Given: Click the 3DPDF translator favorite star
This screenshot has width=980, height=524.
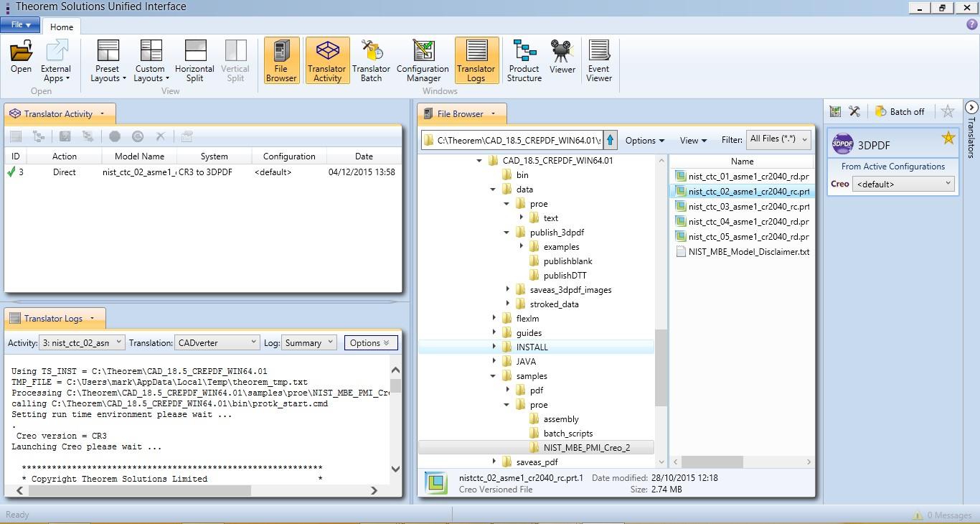Looking at the screenshot, I should (x=948, y=137).
